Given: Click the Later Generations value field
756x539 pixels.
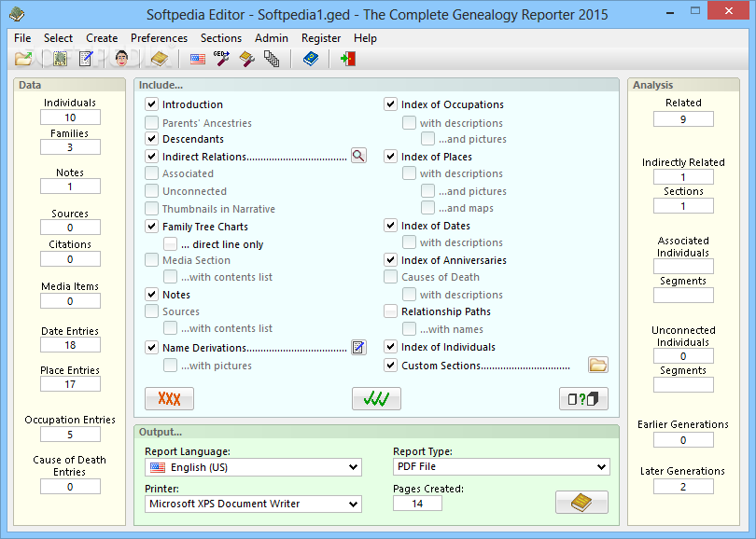Looking at the screenshot, I should click(683, 487).
